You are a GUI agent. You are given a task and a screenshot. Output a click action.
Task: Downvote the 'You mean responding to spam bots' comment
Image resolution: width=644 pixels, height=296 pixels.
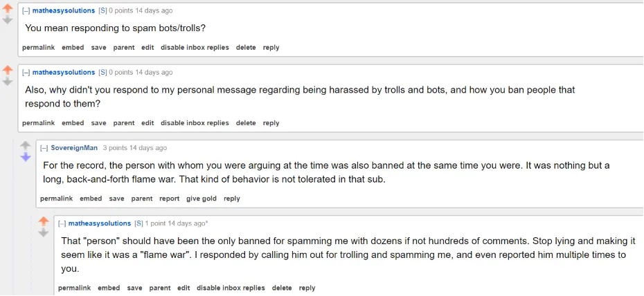coord(8,19)
